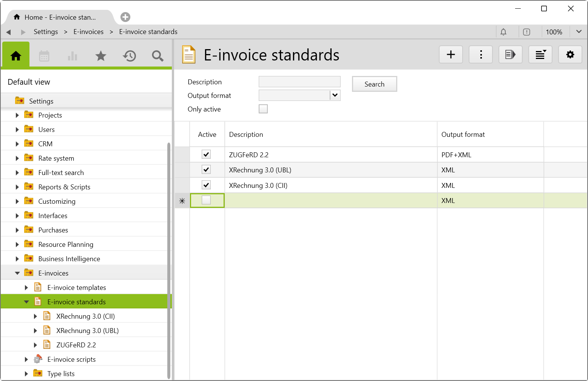Open E-invoice templates in the tree

[76, 288]
